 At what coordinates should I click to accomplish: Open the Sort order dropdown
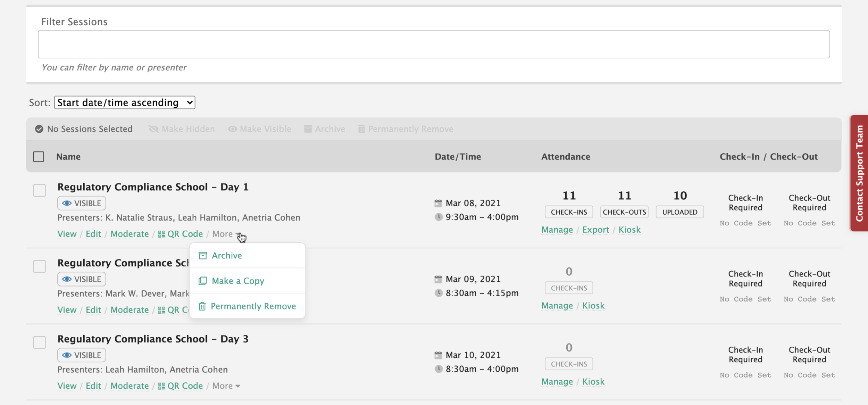(124, 102)
